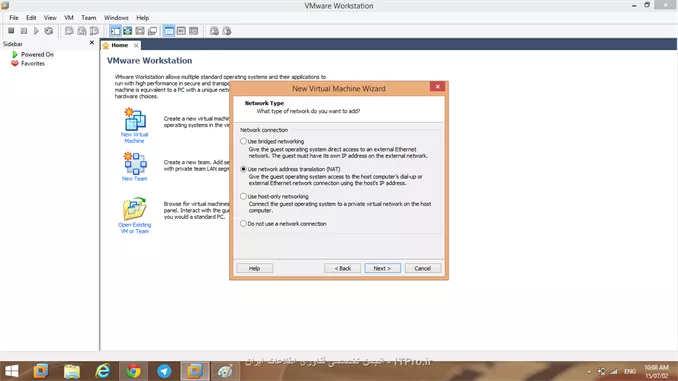Screen dimensions: 678x381
Task: Choose Do not use a network connection
Action: point(243,224)
